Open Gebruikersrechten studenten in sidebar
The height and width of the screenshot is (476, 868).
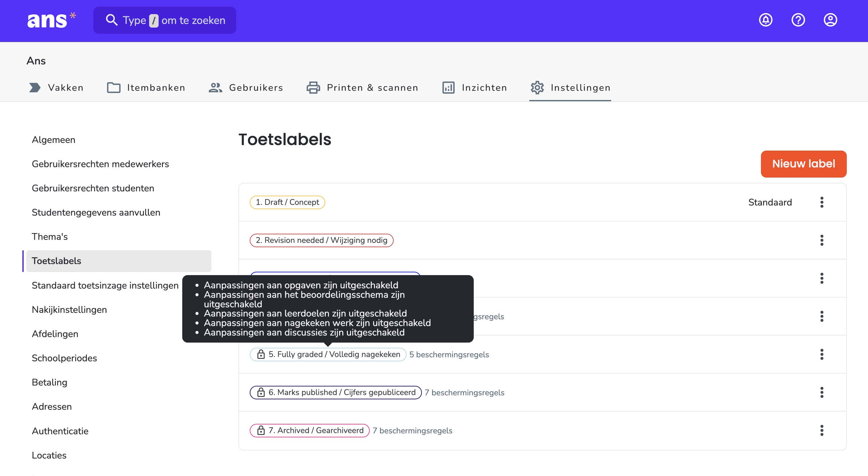[x=93, y=188]
